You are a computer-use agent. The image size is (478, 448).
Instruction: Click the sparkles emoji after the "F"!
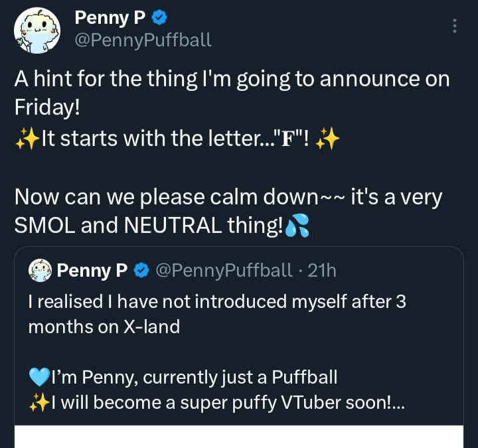328,139
